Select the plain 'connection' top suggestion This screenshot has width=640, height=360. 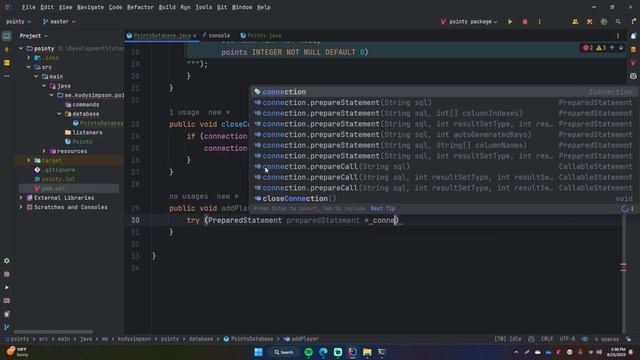click(x=443, y=92)
